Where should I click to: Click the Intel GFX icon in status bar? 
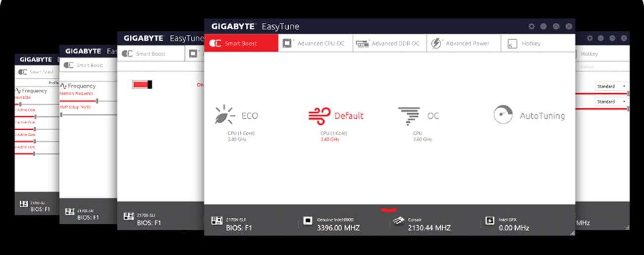[x=489, y=221]
